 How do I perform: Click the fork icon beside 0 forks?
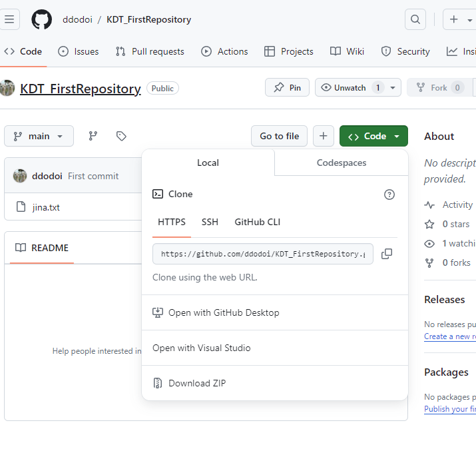(429, 263)
